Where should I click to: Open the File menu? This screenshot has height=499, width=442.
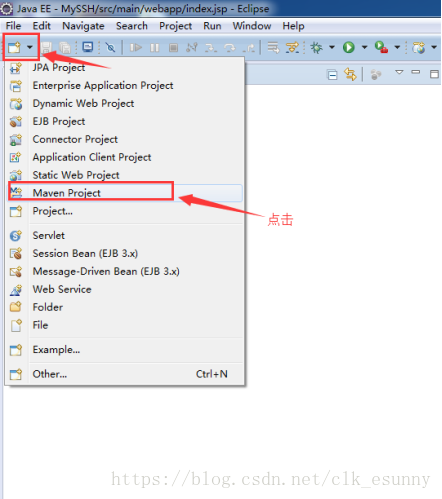pyautogui.click(x=14, y=26)
